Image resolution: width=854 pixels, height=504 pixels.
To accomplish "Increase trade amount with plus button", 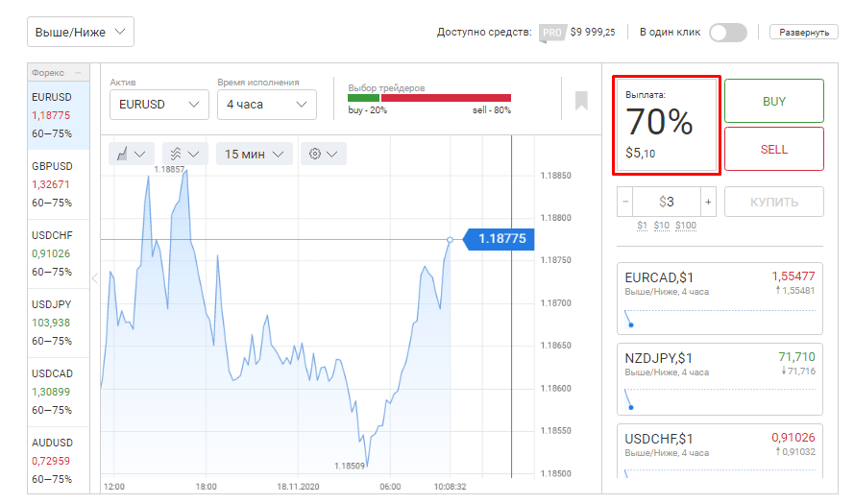I will click(x=708, y=202).
